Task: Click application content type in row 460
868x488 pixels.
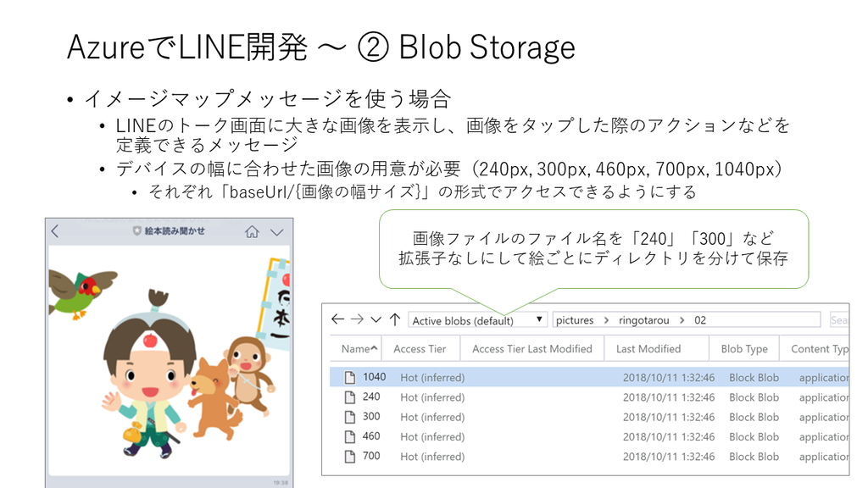Action: 824,437
